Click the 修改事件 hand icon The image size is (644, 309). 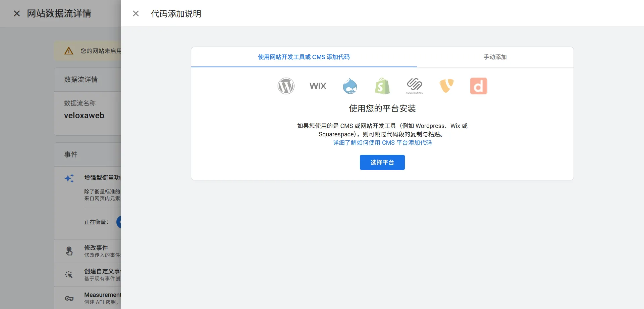[69, 251]
